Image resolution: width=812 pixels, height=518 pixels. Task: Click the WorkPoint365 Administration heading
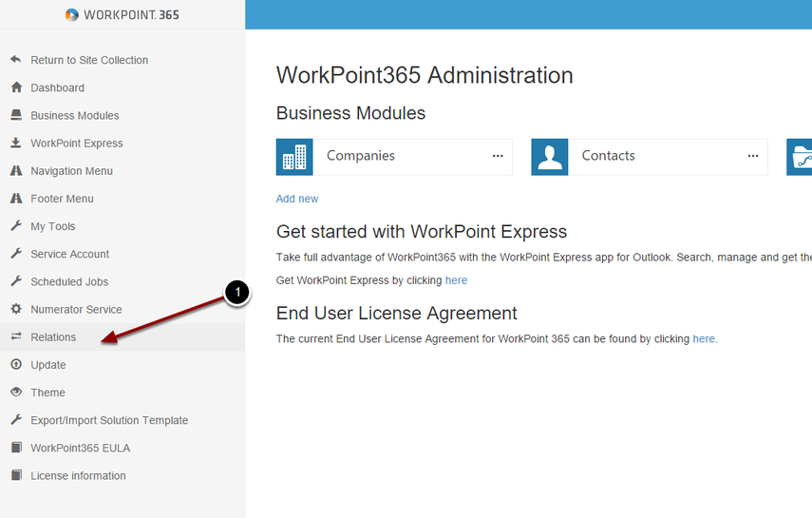coord(425,76)
